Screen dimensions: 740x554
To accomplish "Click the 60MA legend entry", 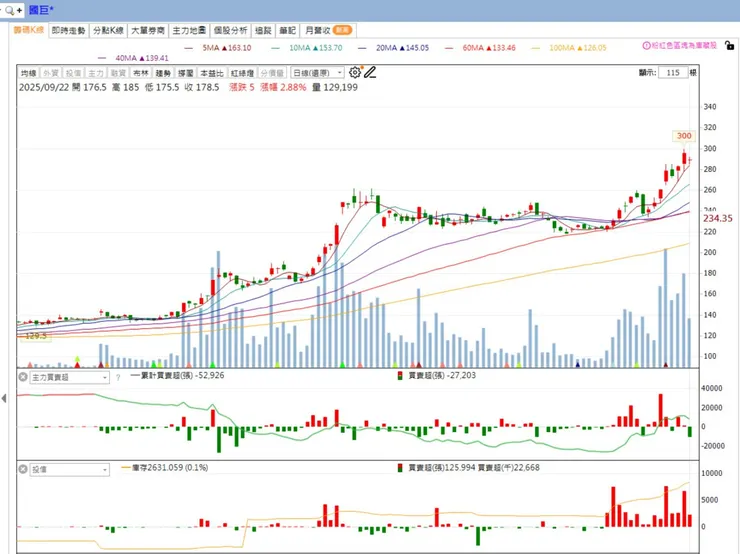I will coord(480,48).
